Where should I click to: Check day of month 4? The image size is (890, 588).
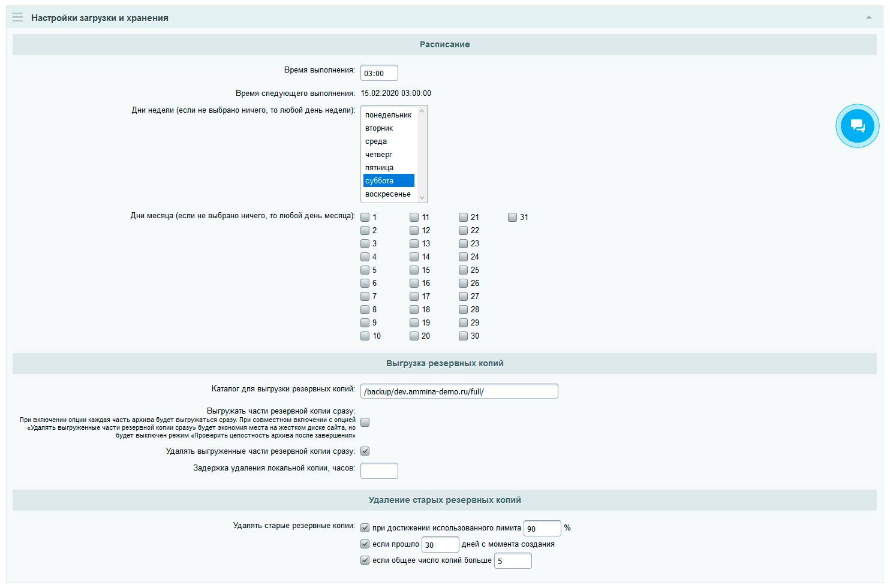[x=365, y=257]
